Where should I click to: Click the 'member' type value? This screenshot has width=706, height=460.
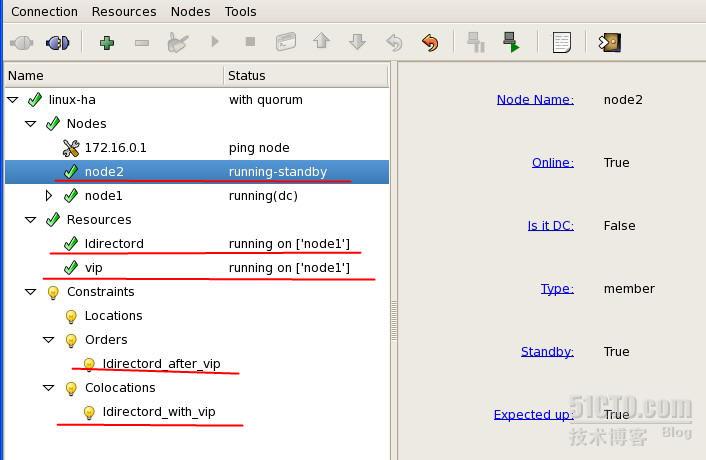pyautogui.click(x=629, y=289)
